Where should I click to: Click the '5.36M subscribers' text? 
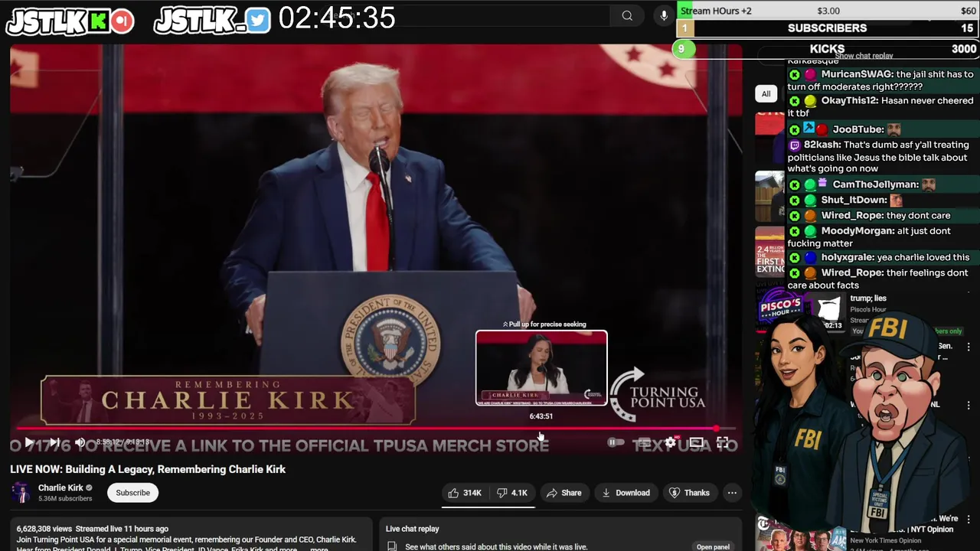point(65,499)
